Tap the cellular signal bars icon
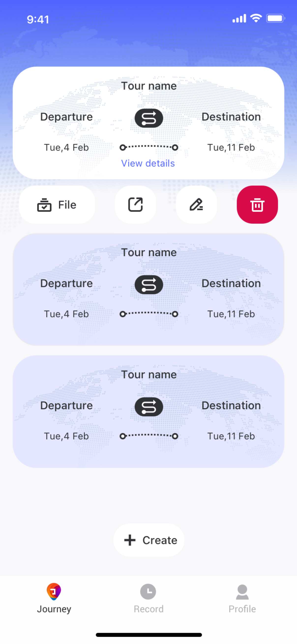297x644 pixels. pos(239,18)
